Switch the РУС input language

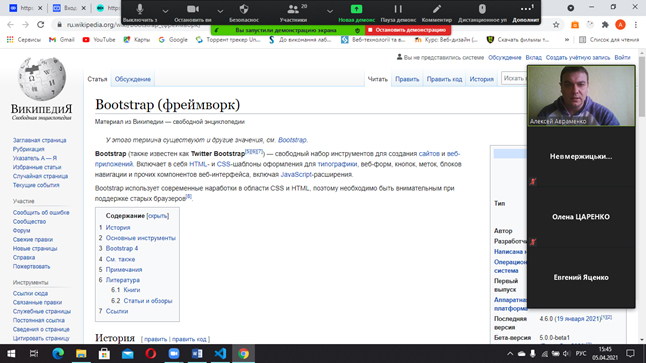tap(581, 354)
